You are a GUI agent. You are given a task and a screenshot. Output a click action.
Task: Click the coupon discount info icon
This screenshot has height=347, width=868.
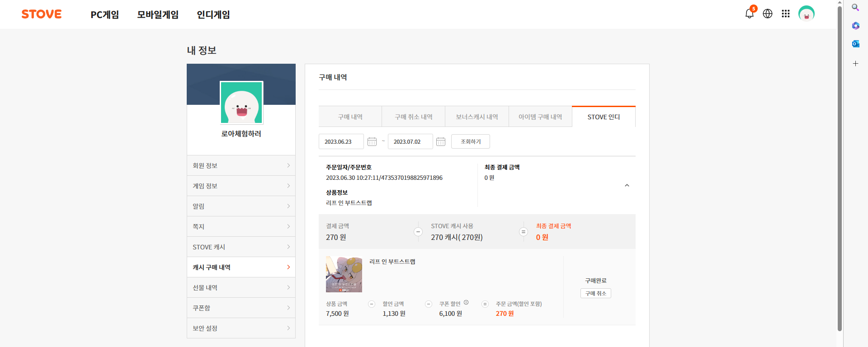coord(466,303)
